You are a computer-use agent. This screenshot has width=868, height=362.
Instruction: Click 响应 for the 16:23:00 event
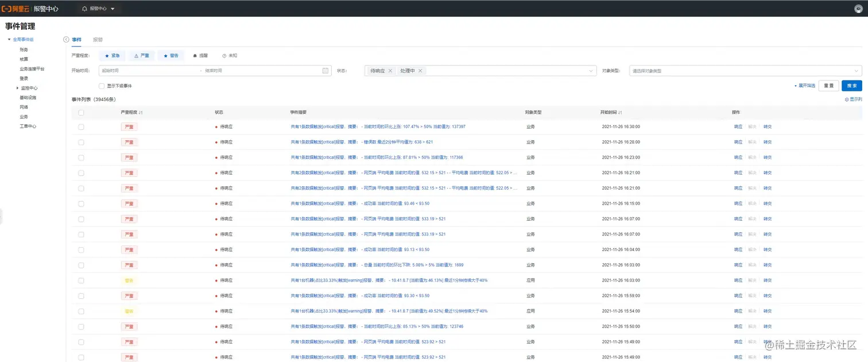coord(738,157)
